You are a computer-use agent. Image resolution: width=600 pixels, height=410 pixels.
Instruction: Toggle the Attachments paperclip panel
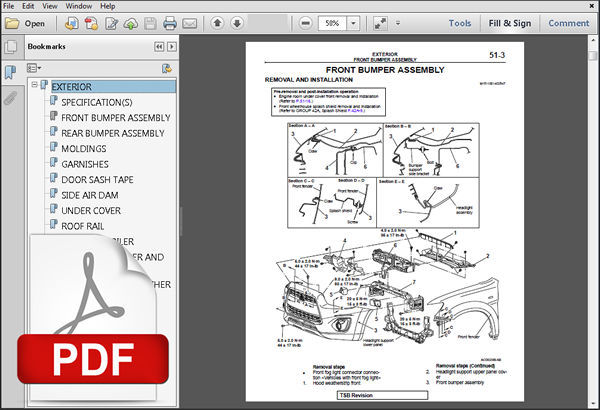click(10, 98)
